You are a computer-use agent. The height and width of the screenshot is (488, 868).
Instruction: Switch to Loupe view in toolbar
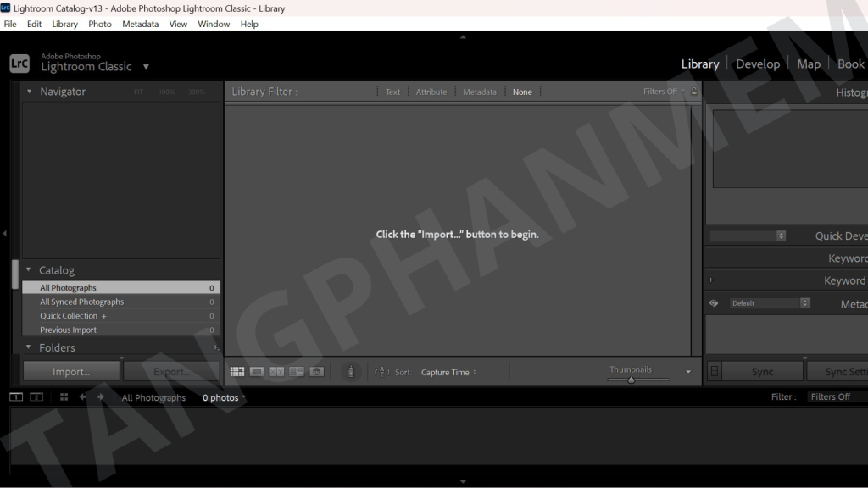click(257, 372)
